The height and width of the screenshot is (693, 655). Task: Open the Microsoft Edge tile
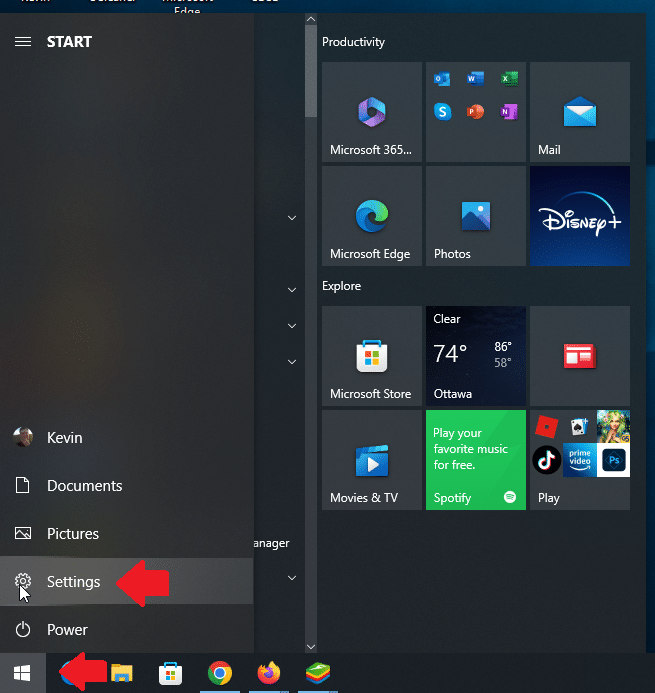[x=372, y=216]
